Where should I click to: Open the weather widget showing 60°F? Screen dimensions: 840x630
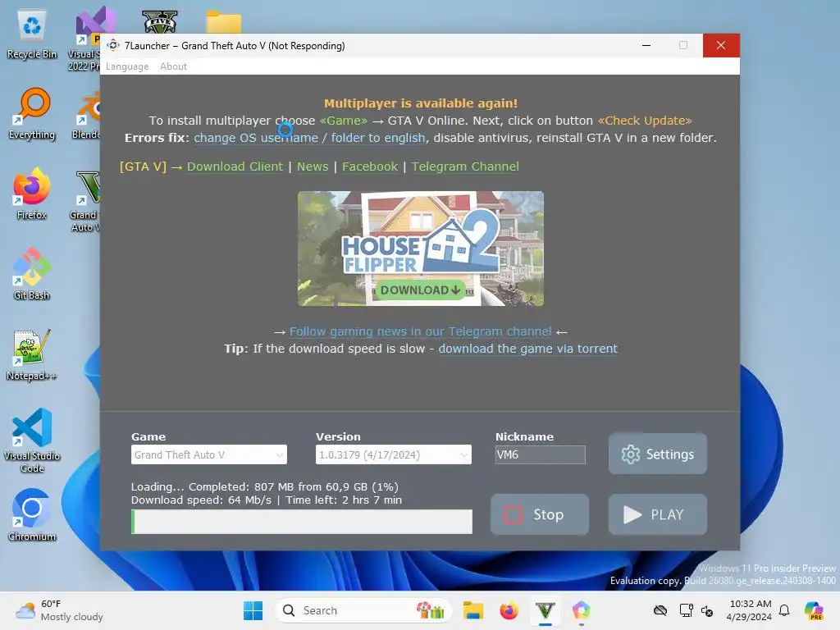click(x=60, y=610)
